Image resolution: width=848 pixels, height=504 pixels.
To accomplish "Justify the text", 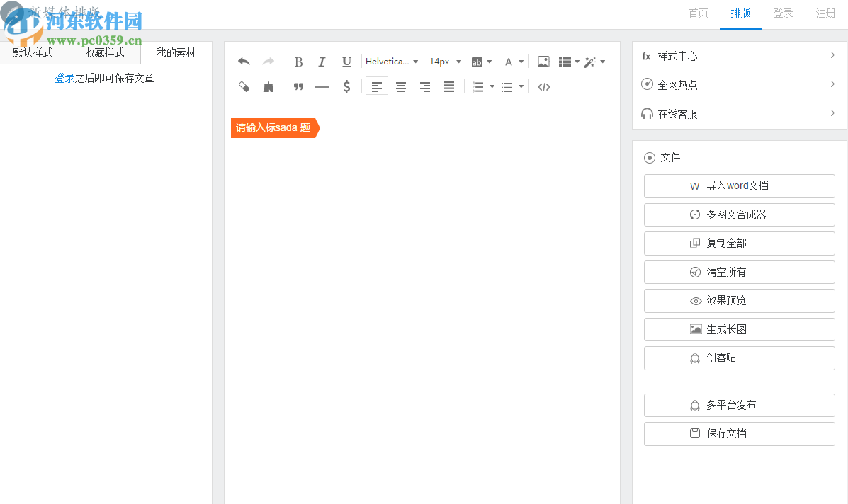I will pyautogui.click(x=449, y=86).
